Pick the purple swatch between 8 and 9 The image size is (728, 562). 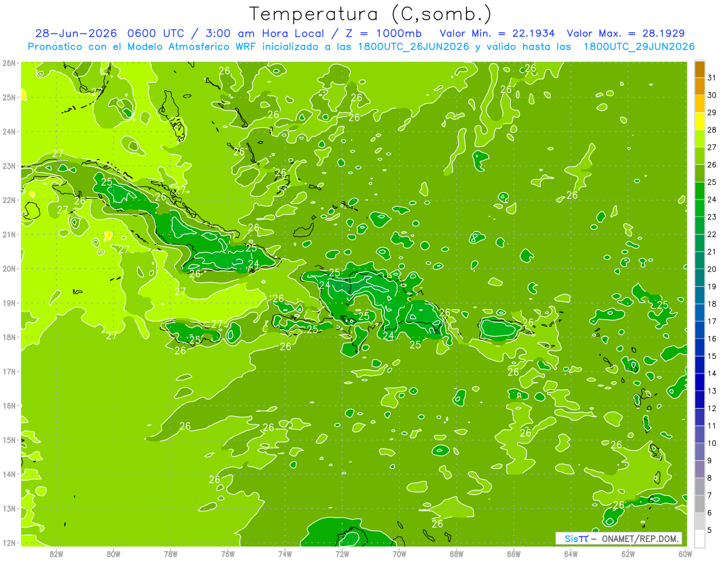[699, 469]
